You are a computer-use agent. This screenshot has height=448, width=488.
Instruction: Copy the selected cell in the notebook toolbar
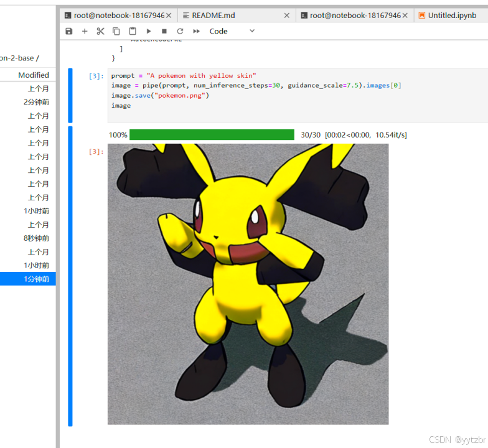tap(116, 31)
